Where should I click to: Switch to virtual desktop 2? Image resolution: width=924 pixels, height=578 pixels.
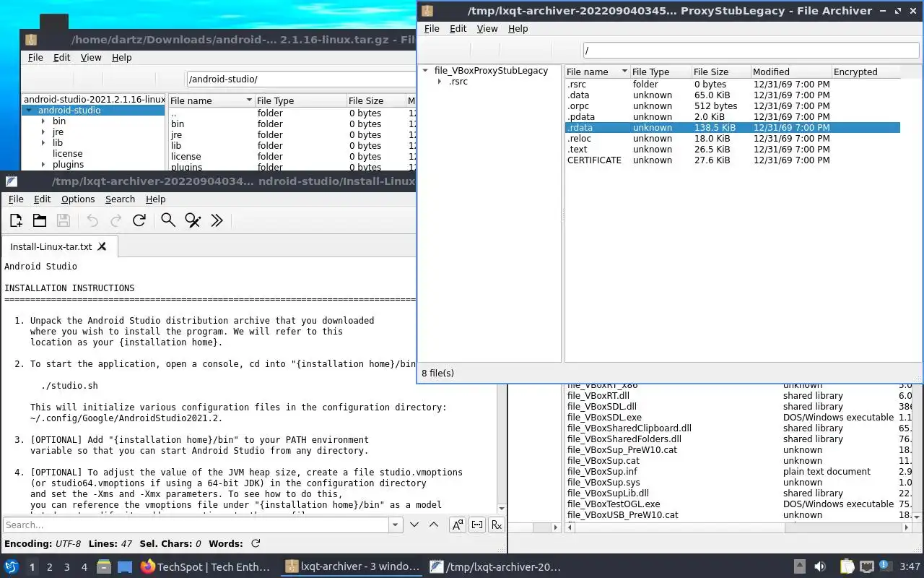tap(49, 567)
